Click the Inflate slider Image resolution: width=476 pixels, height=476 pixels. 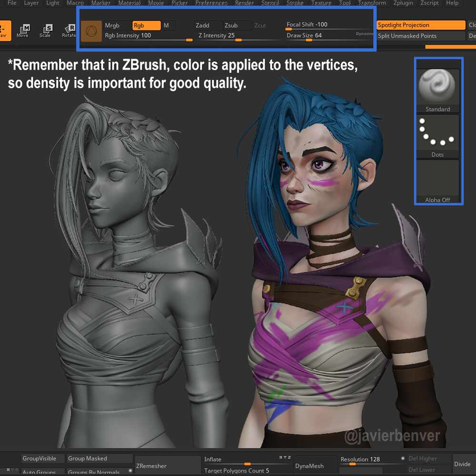(247, 460)
